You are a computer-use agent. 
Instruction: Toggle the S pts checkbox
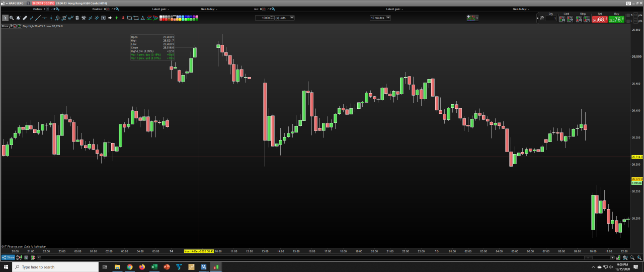pos(628,16)
